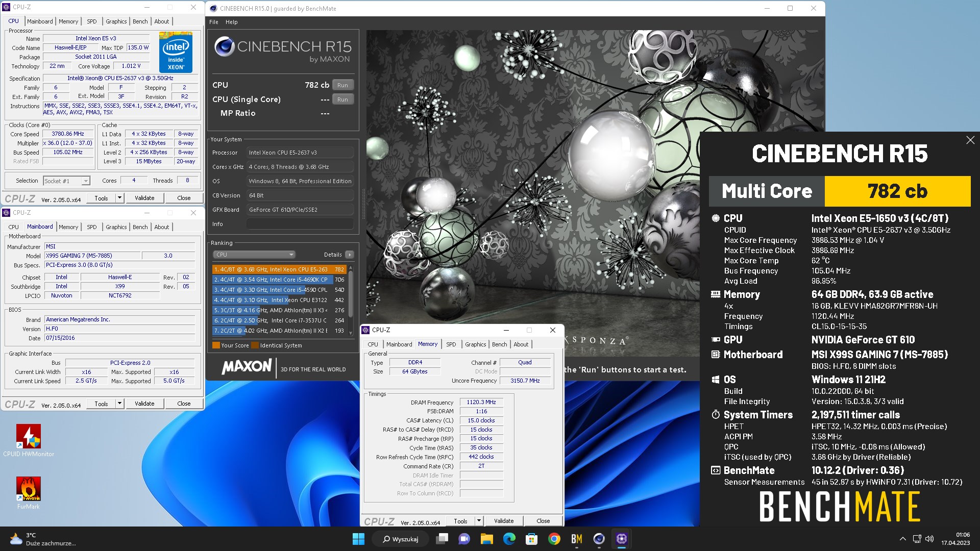The width and height of the screenshot is (980, 551).
Task: Open Google Chrome from taskbar
Action: point(554,539)
